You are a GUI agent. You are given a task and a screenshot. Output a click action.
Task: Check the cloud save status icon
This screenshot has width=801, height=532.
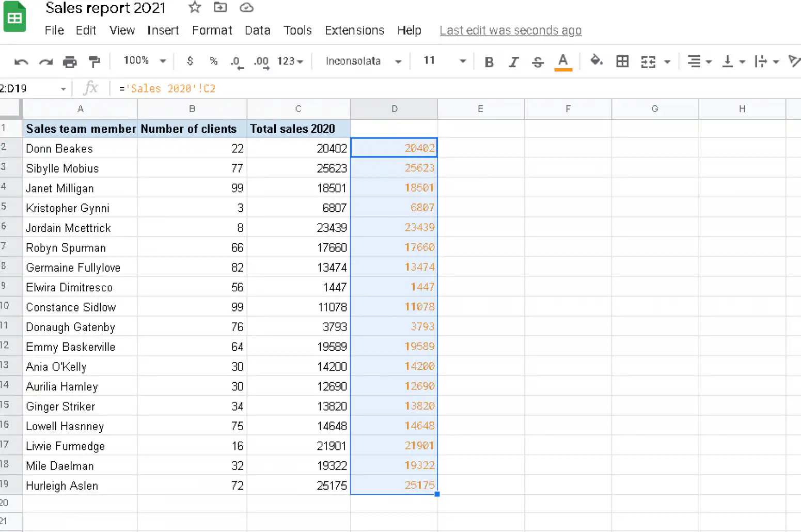247,7
